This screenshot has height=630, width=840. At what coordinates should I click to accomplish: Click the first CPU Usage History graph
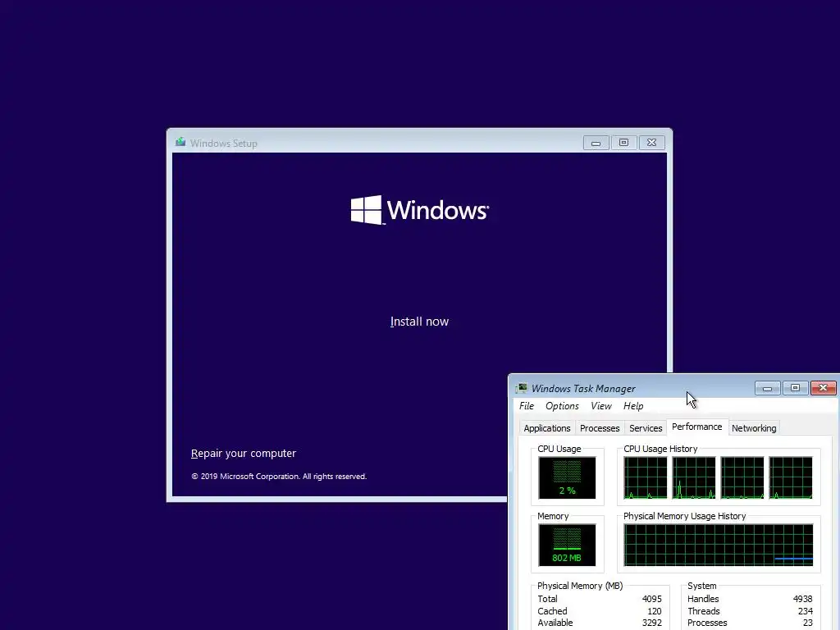646,478
